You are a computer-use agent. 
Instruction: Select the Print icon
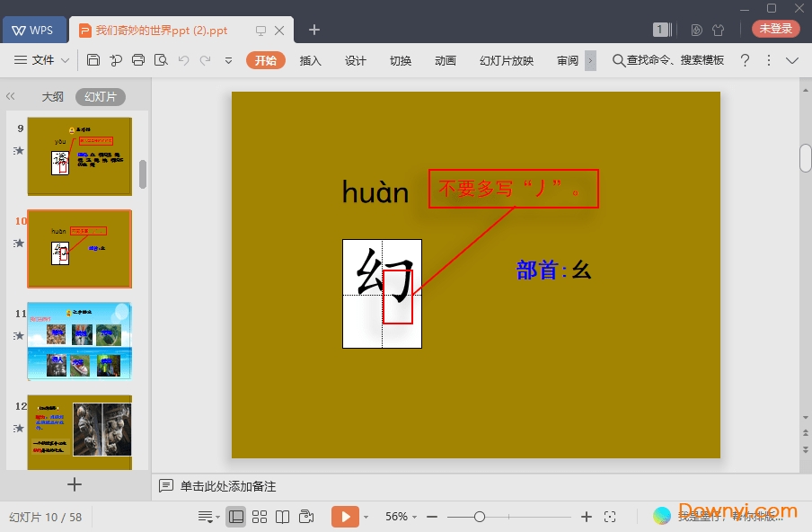coord(137,60)
